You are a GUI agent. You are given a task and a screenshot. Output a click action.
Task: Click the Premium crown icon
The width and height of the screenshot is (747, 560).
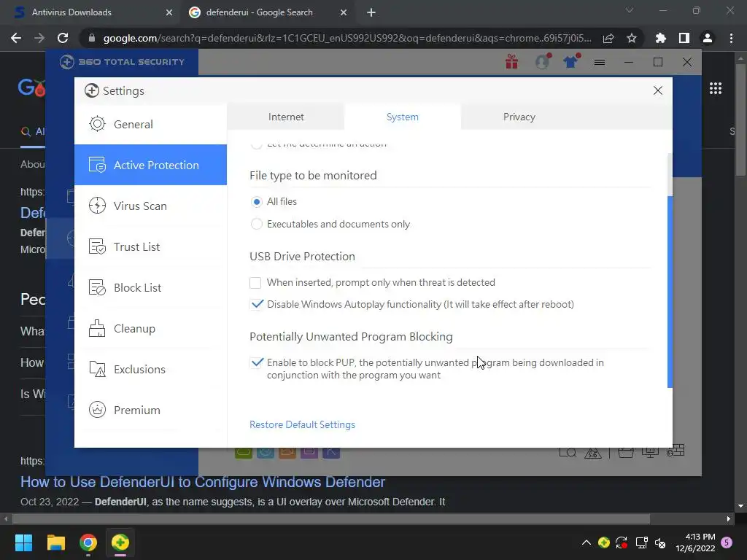click(97, 410)
